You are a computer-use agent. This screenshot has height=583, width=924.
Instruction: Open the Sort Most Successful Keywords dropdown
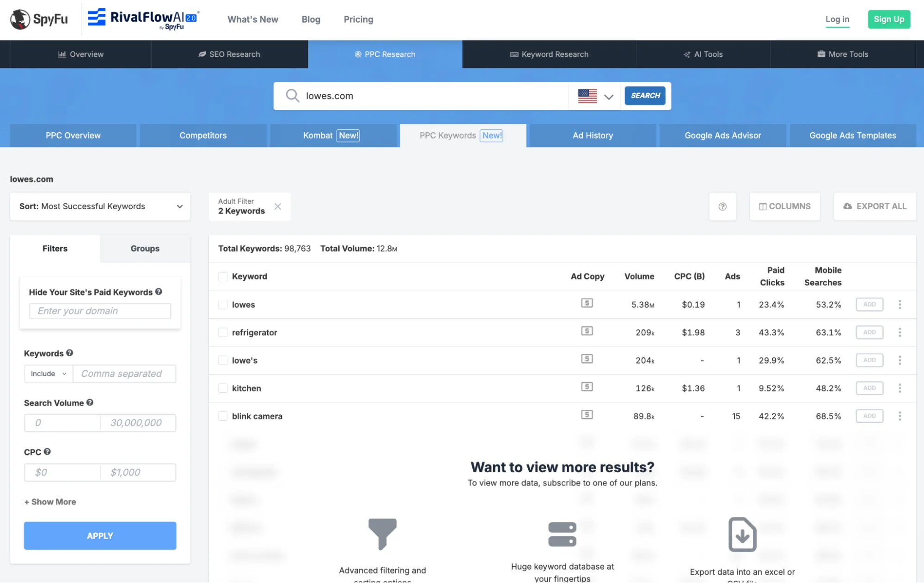100,206
